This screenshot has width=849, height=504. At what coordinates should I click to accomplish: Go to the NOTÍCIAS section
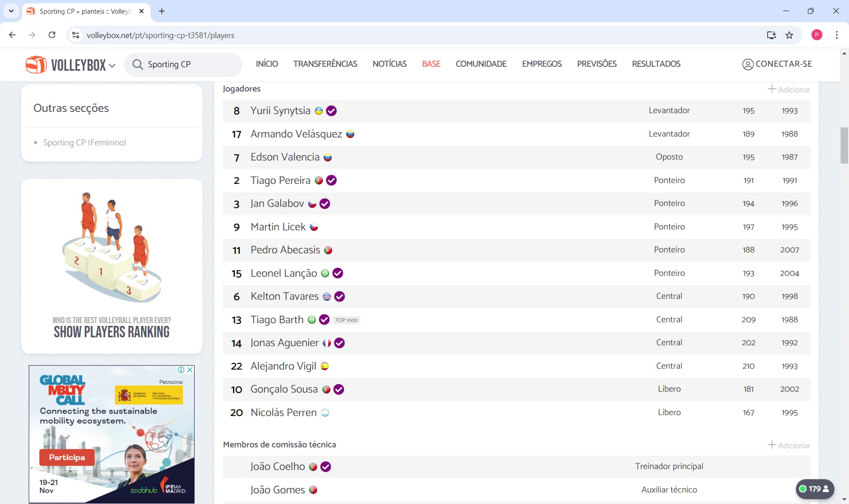[x=390, y=64]
